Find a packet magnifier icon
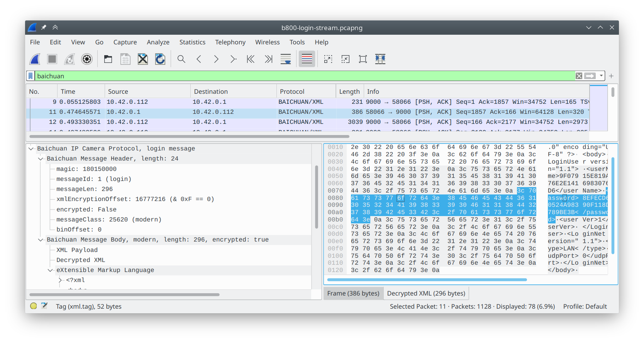Screen dimensions: 644x343 181,59
